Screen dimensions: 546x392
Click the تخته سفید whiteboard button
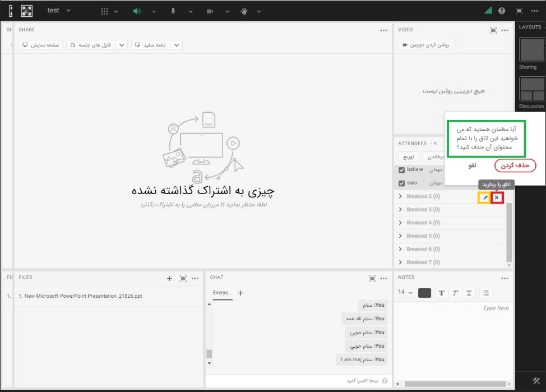[150, 45]
